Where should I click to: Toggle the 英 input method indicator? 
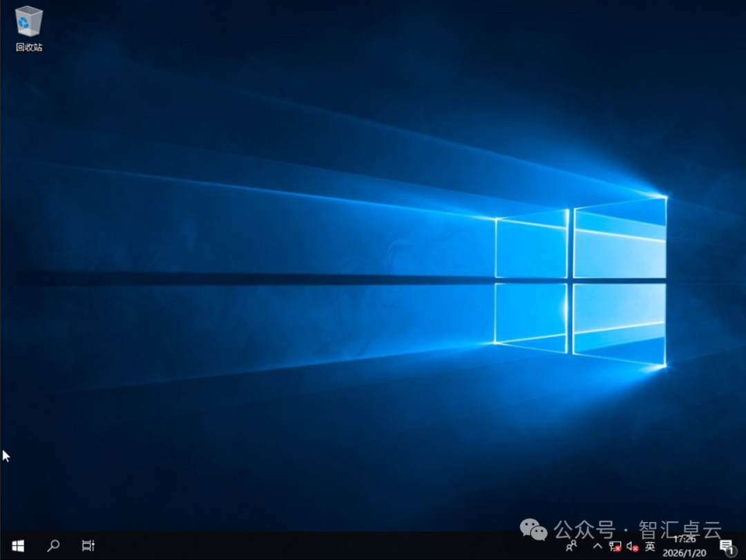pos(650,546)
